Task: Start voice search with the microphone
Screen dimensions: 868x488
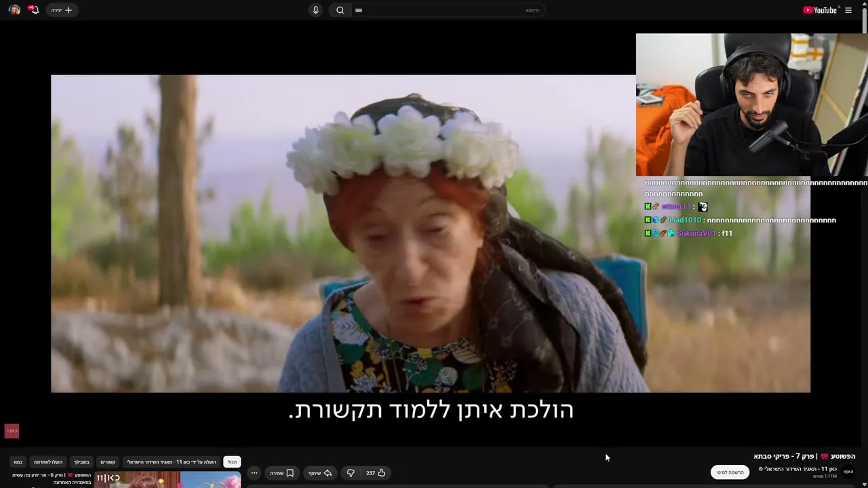Action: coord(315,10)
